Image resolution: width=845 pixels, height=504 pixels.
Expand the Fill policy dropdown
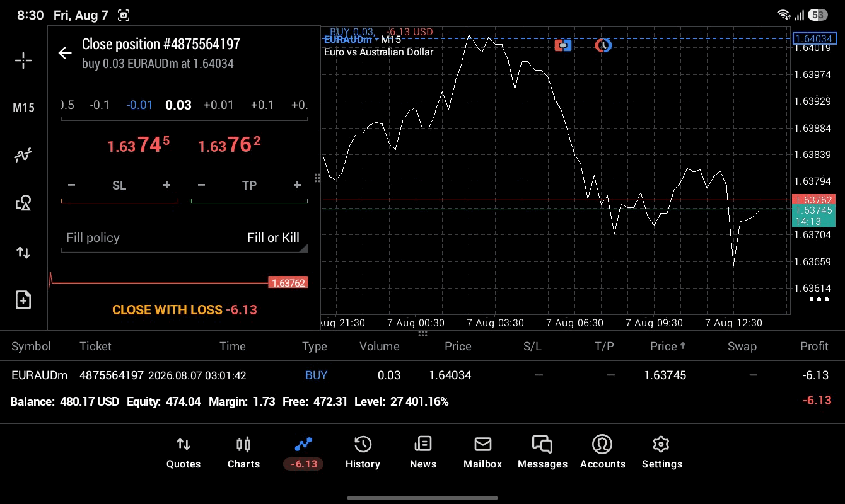(184, 238)
